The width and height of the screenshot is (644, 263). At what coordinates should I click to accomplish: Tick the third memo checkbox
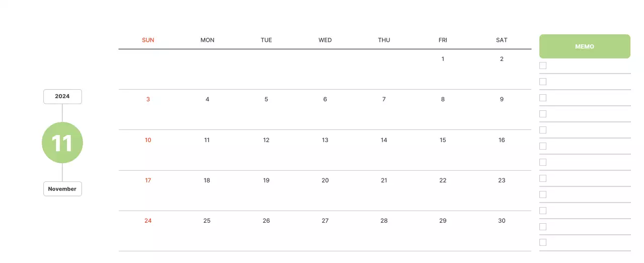543,98
